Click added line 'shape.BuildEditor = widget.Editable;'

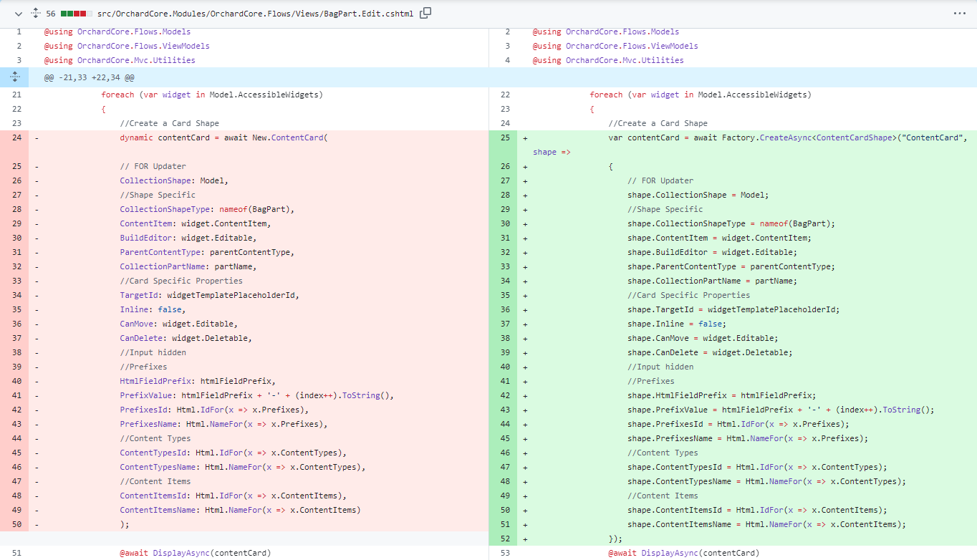712,252
